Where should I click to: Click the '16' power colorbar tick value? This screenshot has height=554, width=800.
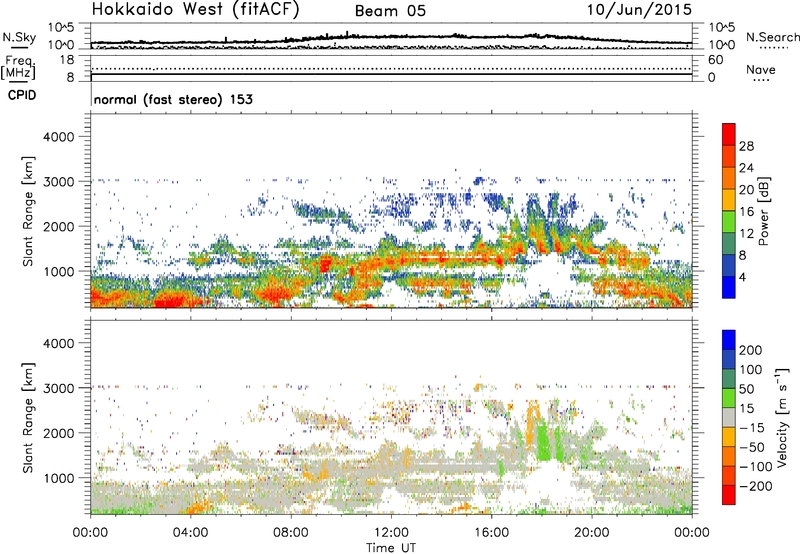point(746,212)
